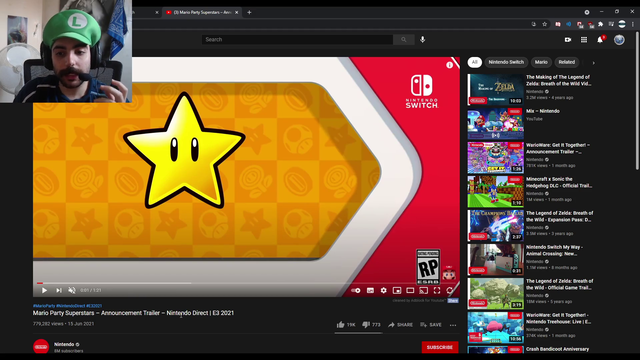Open Nintendo Switch My Way Animal Crossing video
The width and height of the screenshot is (640, 360).
pos(555,250)
